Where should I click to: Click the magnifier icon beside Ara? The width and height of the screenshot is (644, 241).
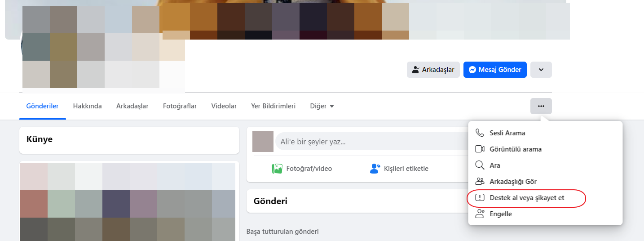click(480, 165)
